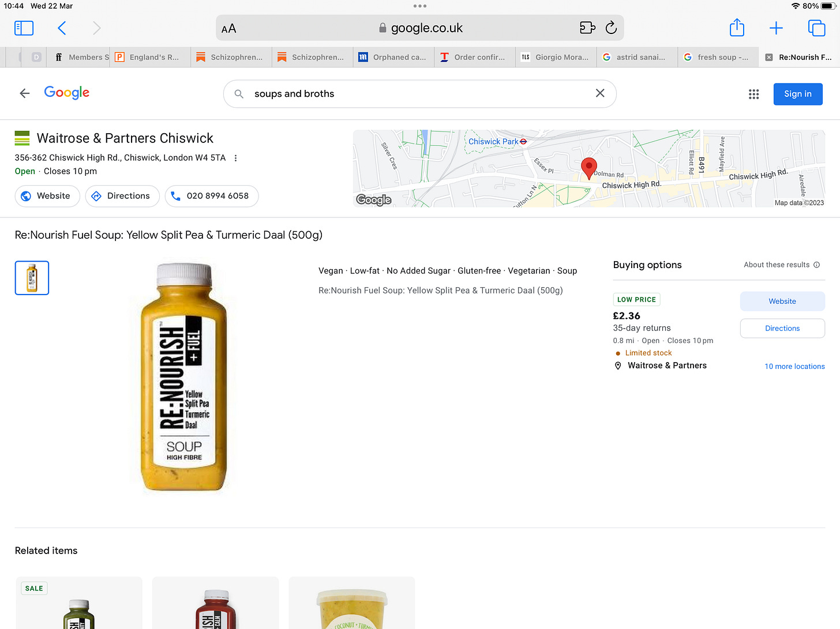The image size is (840, 629).
Task: Open the Waitrose Website button
Action: click(x=47, y=196)
